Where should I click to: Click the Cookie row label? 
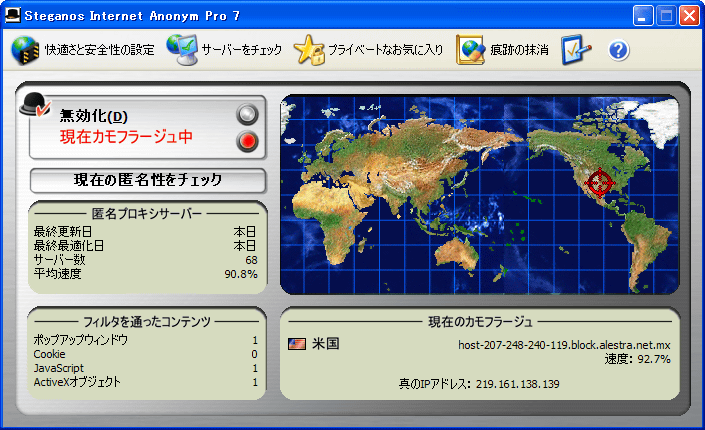[49, 354]
